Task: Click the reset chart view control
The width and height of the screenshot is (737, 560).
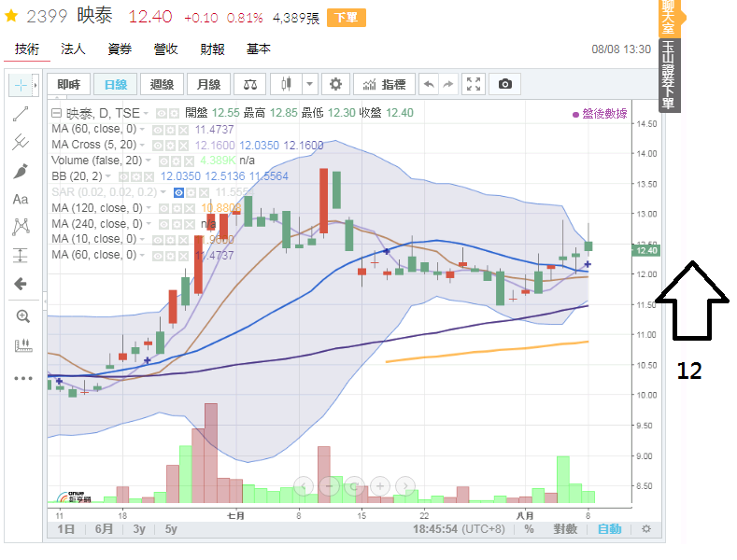Action: (x=354, y=485)
